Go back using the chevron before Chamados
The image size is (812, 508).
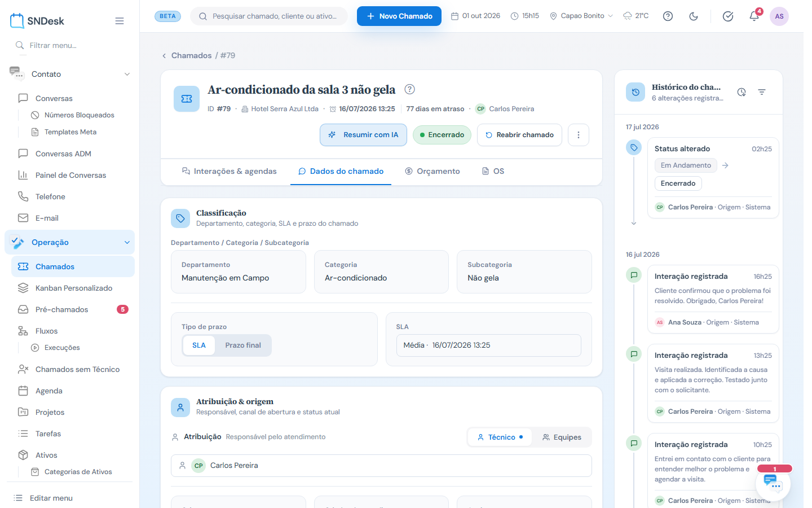(x=164, y=56)
